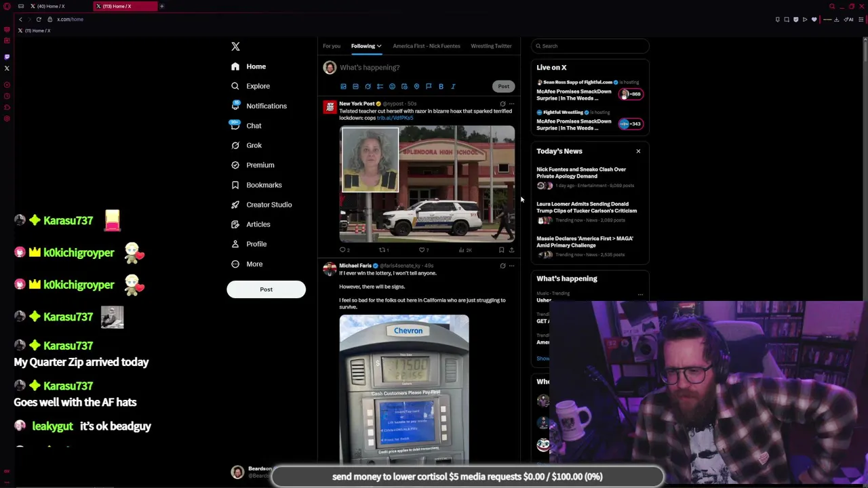
Task: Open the Home navigation item
Action: 249,66
